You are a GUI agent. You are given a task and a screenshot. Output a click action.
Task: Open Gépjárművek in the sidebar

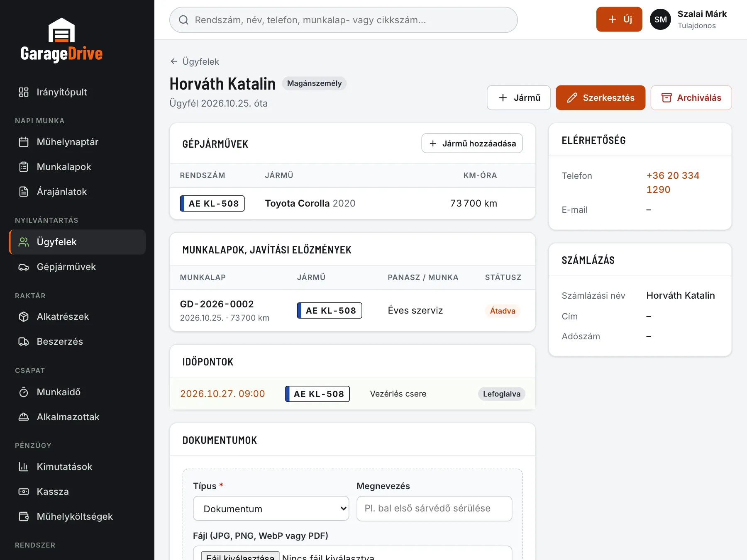77,267
